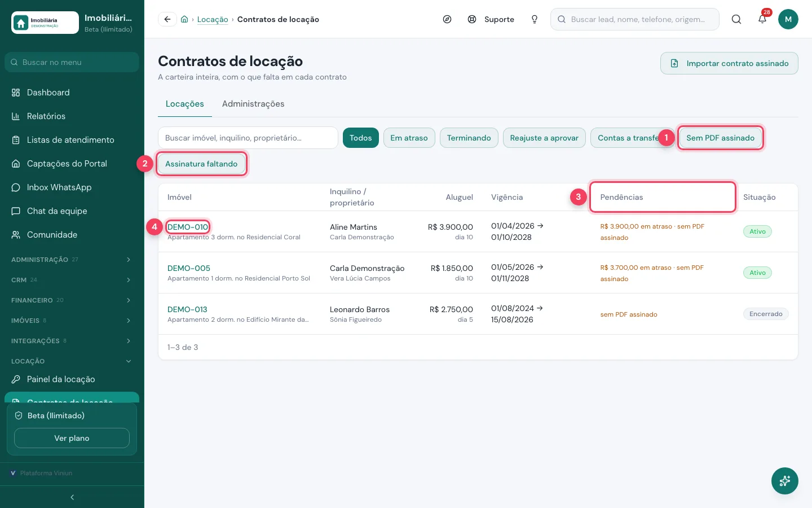Click Importar contrato assinado button

[x=729, y=63]
